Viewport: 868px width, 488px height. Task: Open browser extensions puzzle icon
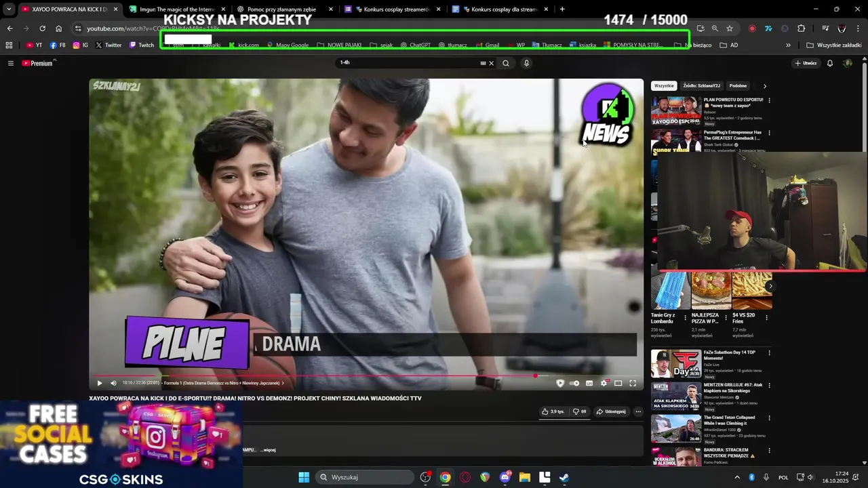[x=802, y=28]
